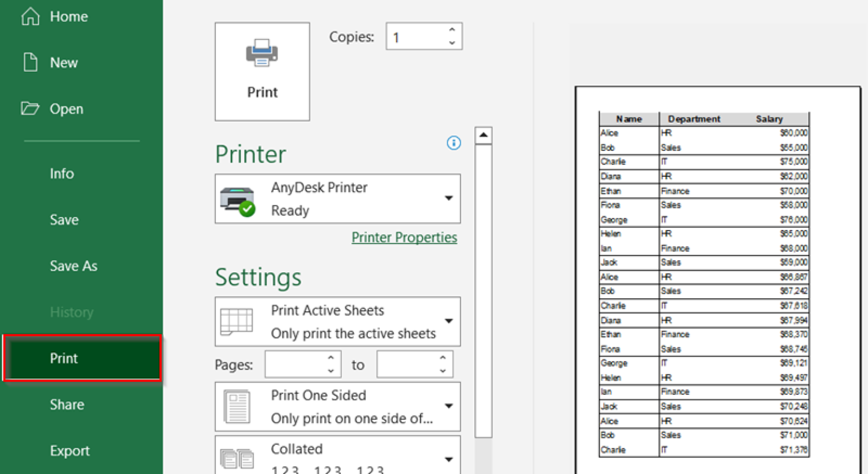Select Share in the sidebar
Viewport: 868px width, 474px height.
(67, 404)
